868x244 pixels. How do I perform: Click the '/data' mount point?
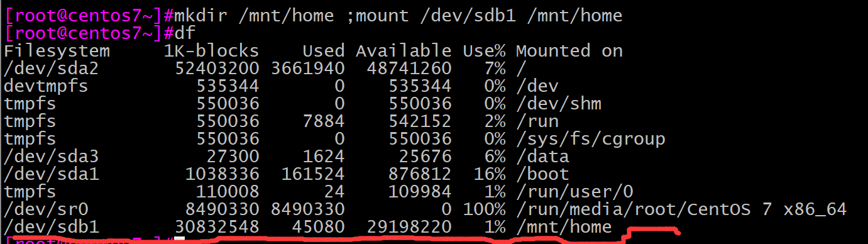[542, 156]
